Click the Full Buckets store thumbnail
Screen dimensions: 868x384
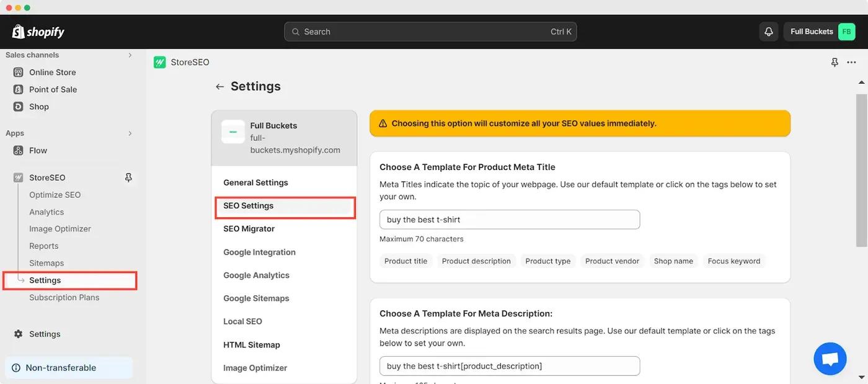coord(233,132)
